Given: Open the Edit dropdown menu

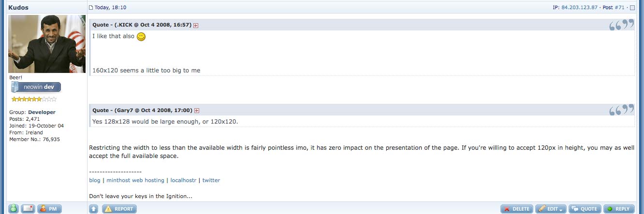Looking at the screenshot, I should coord(551,209).
